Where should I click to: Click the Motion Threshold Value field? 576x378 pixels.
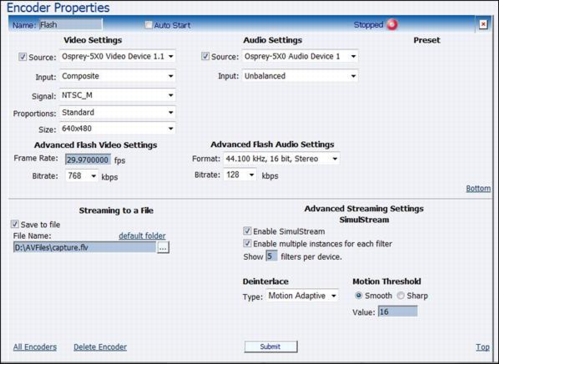tap(398, 312)
